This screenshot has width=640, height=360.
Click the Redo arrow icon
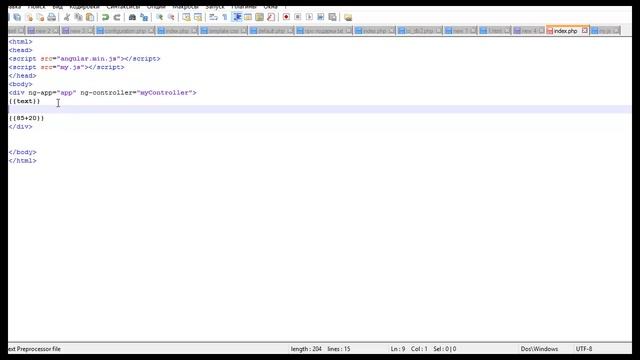point(117,17)
